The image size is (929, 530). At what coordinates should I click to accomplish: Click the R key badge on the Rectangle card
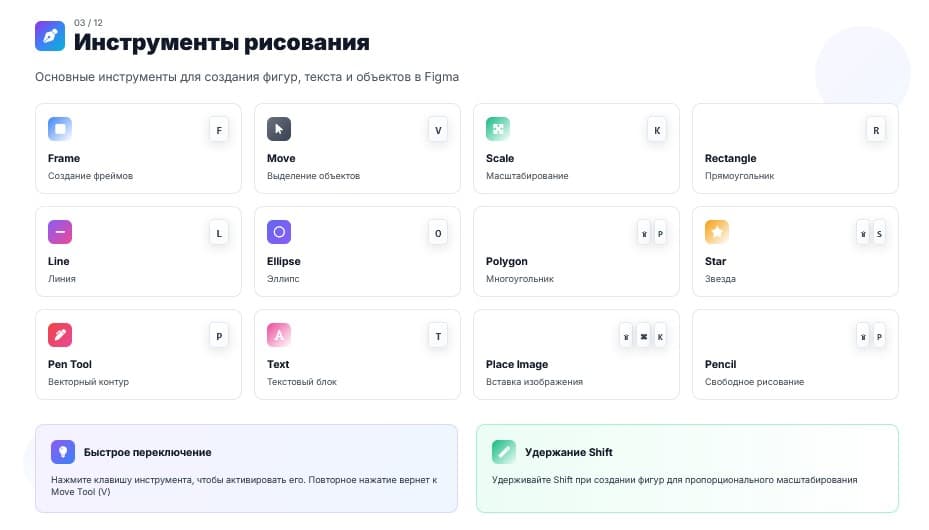coord(876,130)
